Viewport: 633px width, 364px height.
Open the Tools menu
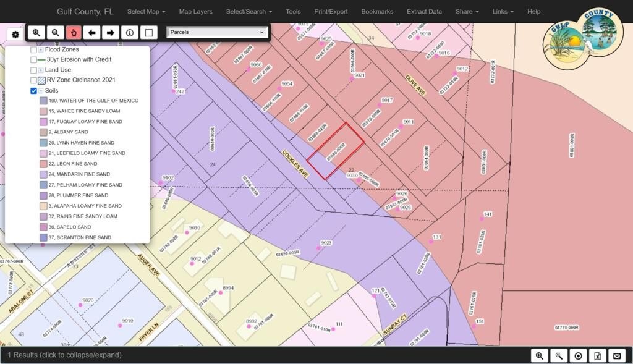point(293,12)
